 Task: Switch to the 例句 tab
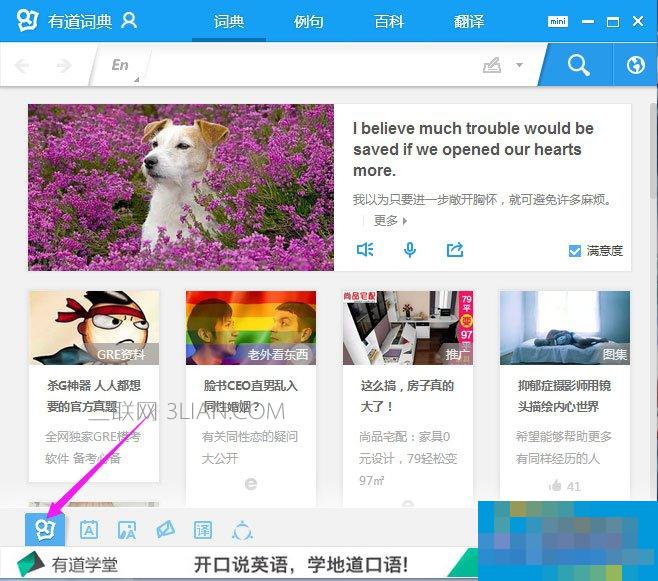point(308,21)
